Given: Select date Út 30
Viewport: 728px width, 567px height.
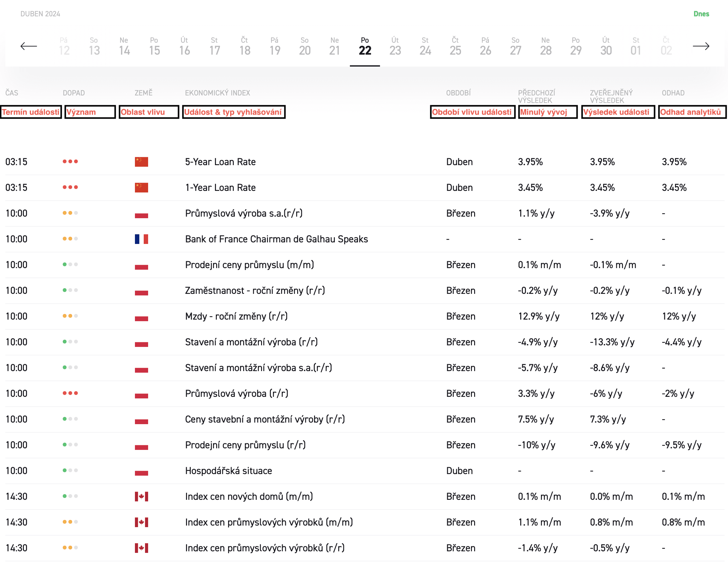Looking at the screenshot, I should (606, 47).
